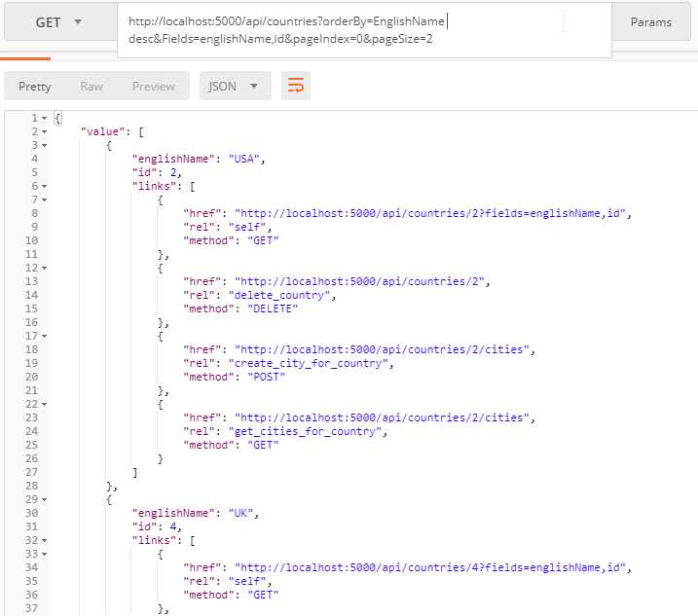Open the JSON format dropdown
Image resolution: width=698 pixels, height=616 pixels.
[x=235, y=86]
